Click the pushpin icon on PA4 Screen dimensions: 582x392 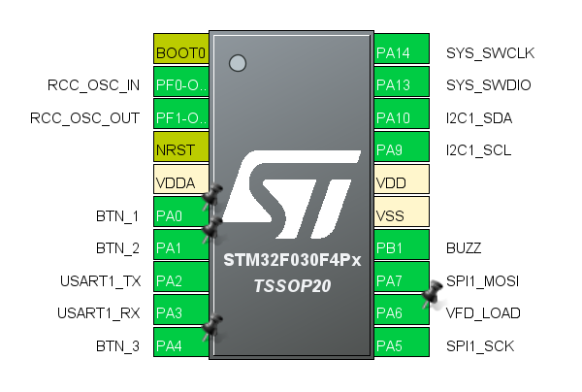coord(210,329)
